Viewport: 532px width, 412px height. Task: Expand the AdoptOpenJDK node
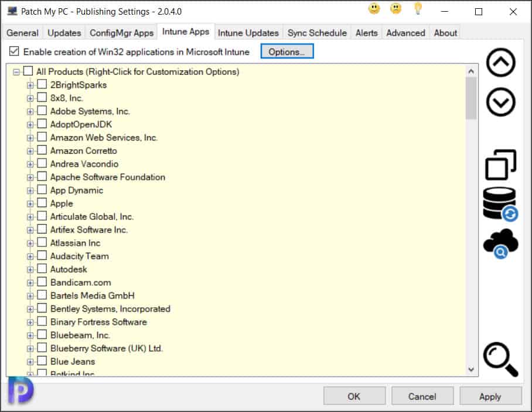[x=30, y=125]
